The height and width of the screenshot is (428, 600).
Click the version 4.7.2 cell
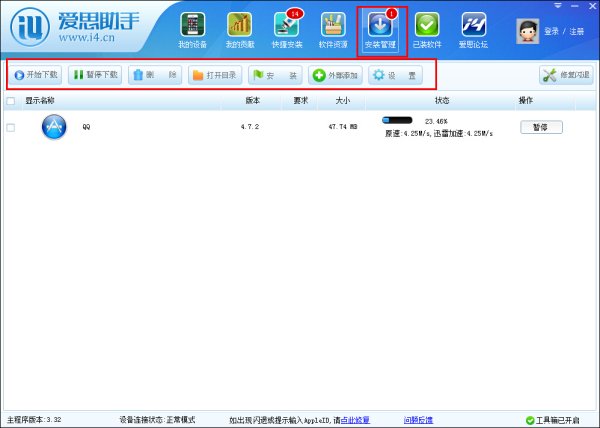(249, 127)
